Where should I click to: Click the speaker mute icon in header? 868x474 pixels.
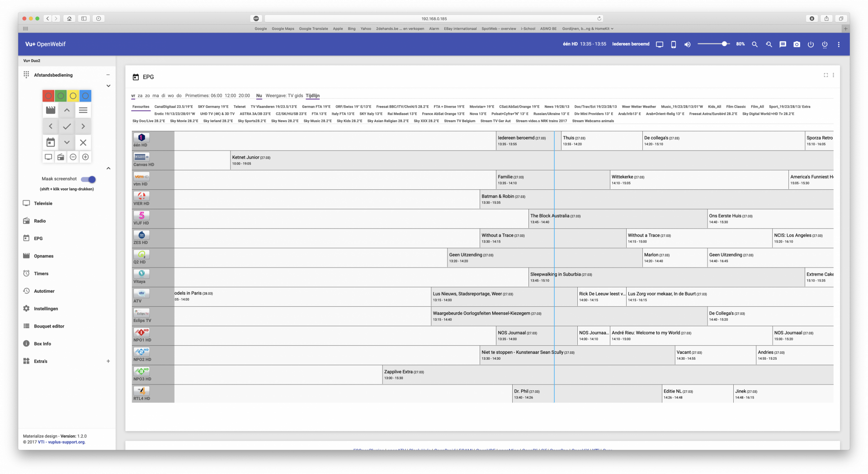click(687, 44)
